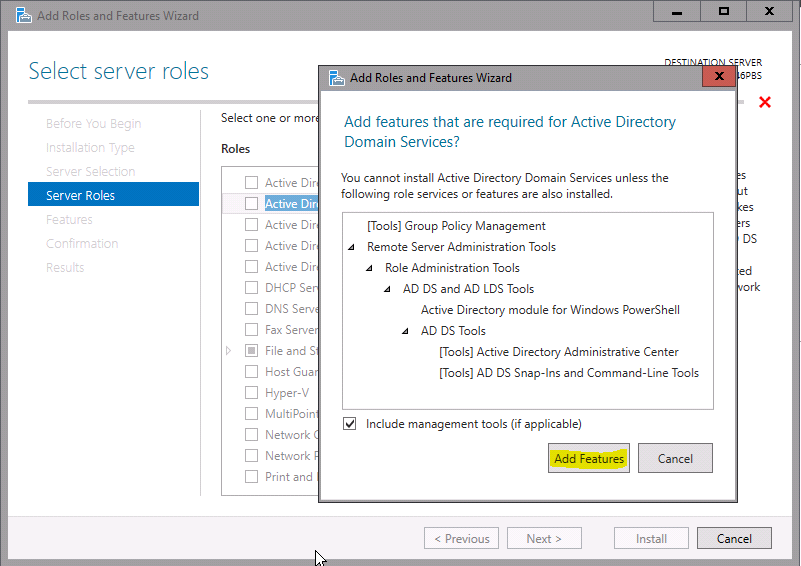Go to Server Selection step
Image resolution: width=801 pixels, height=566 pixels.
coord(90,171)
